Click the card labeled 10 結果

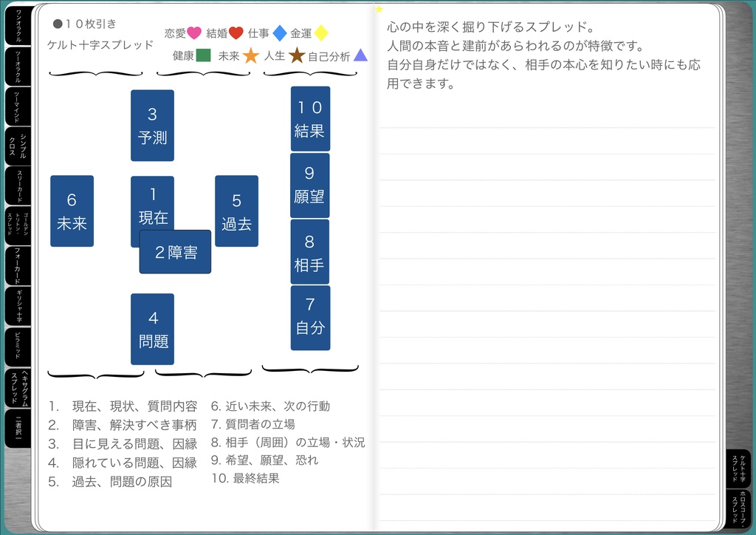pyautogui.click(x=310, y=117)
